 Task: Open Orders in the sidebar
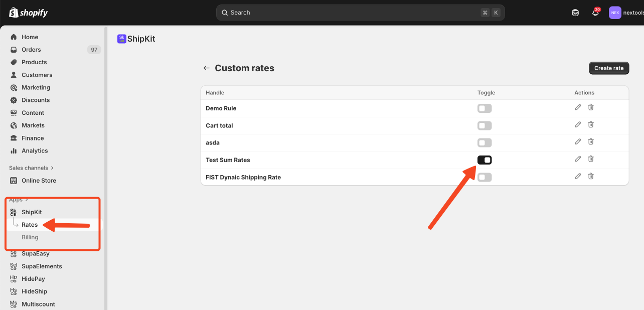coord(31,50)
